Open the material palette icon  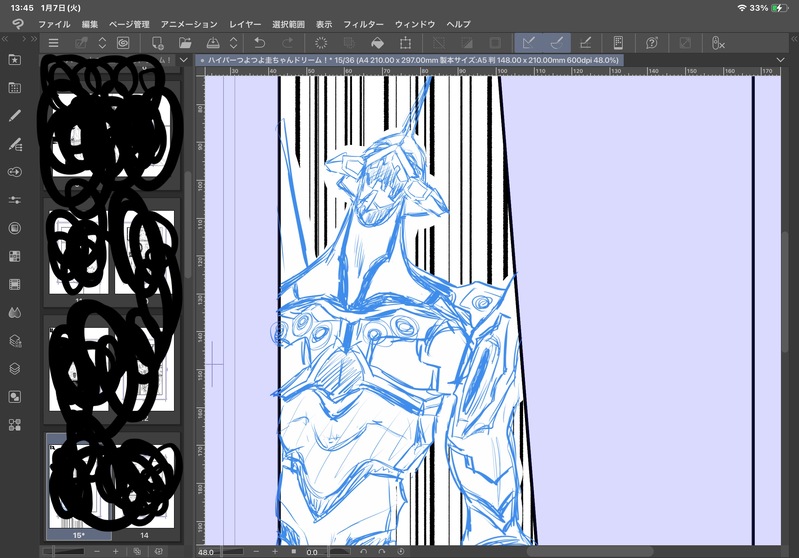tap(15, 424)
